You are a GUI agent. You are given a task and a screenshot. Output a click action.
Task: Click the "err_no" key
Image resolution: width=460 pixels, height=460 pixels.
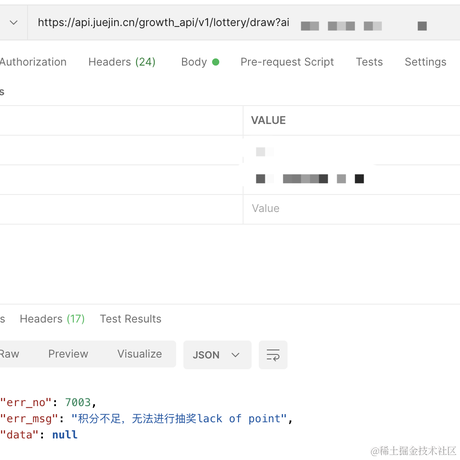[26, 403]
